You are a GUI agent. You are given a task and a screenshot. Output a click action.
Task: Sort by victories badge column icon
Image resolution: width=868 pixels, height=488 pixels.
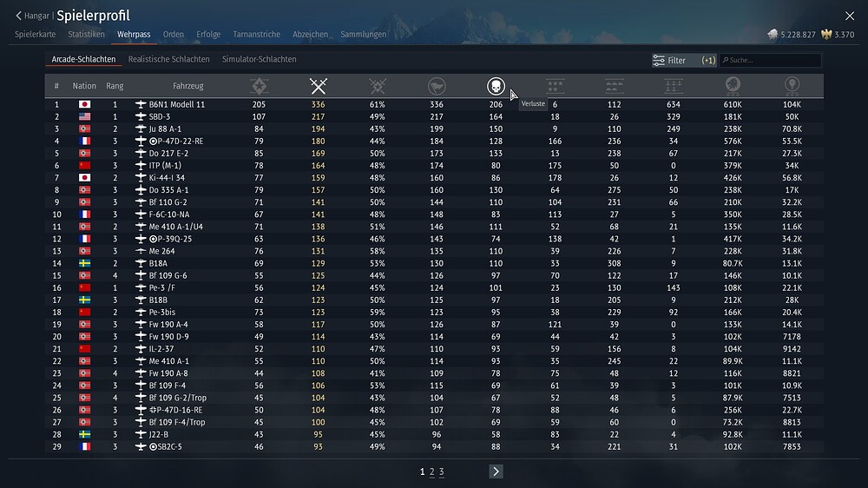coord(259,86)
